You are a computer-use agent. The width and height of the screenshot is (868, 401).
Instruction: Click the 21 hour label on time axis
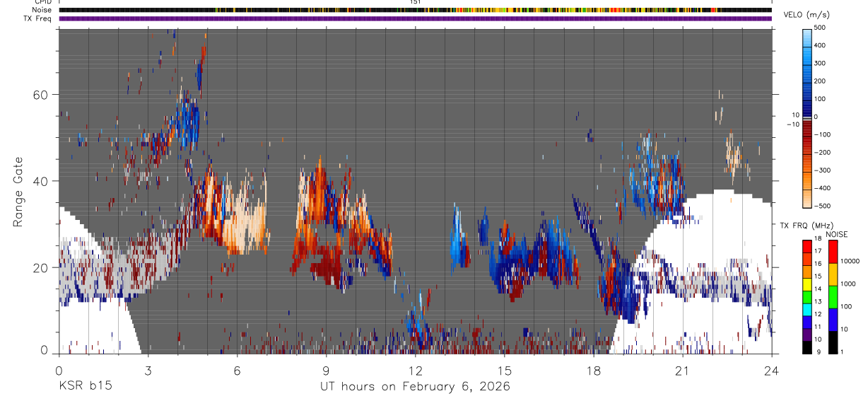(x=683, y=370)
